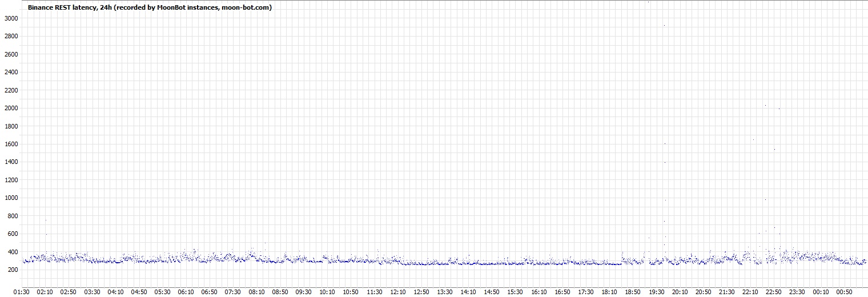Viewport: 868px width, 297px height.
Task: Click the y-axis label 2800
Action: click(11, 36)
